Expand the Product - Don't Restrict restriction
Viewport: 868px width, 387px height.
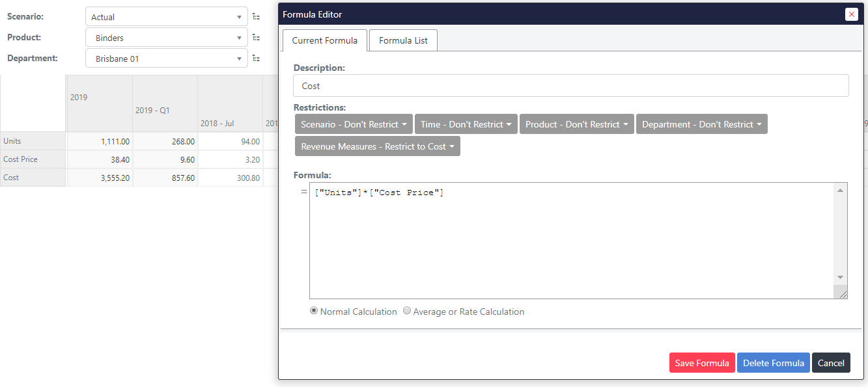point(576,124)
